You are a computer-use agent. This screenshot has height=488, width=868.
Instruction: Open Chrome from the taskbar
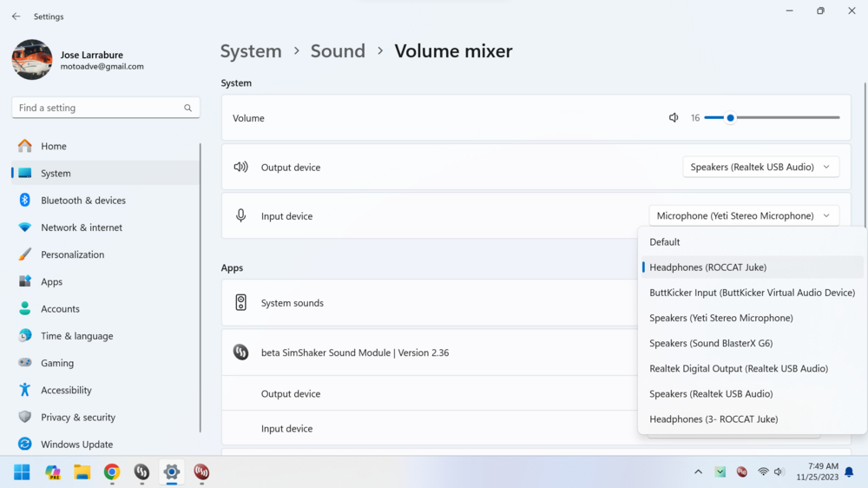click(x=112, y=472)
